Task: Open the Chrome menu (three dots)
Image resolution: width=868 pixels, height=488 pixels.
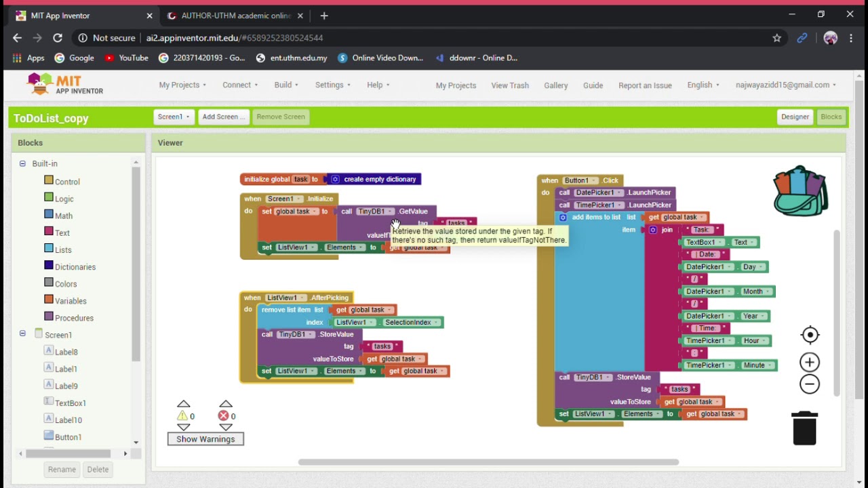Action: coord(851,38)
